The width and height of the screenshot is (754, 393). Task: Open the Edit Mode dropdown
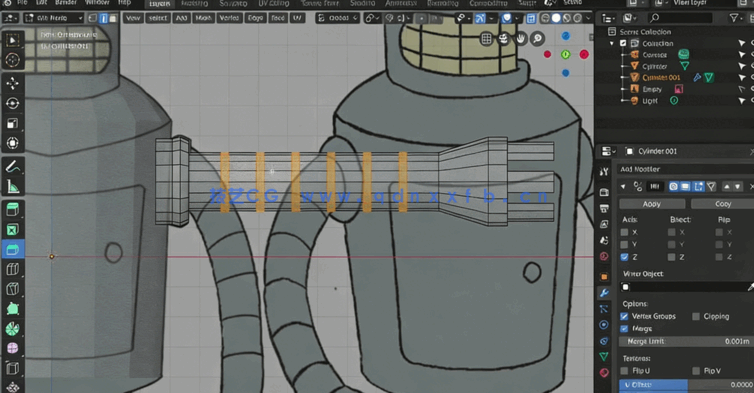tap(54, 18)
